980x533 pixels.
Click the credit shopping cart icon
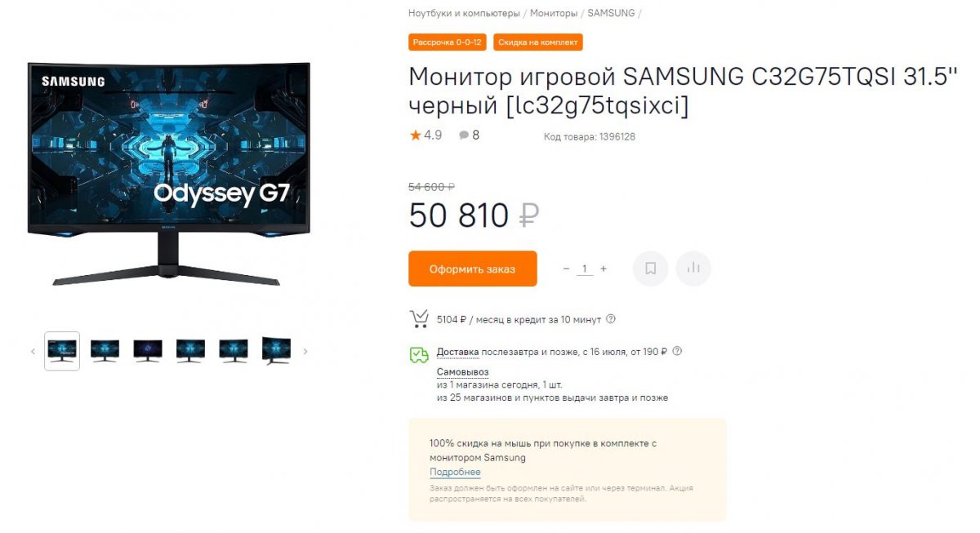pos(419,319)
